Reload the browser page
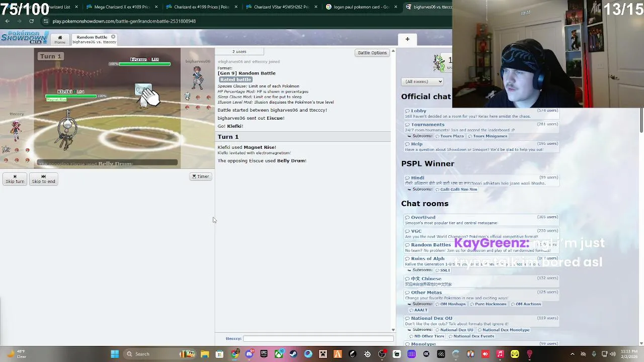Image resolution: width=644 pixels, height=362 pixels. [31, 21]
